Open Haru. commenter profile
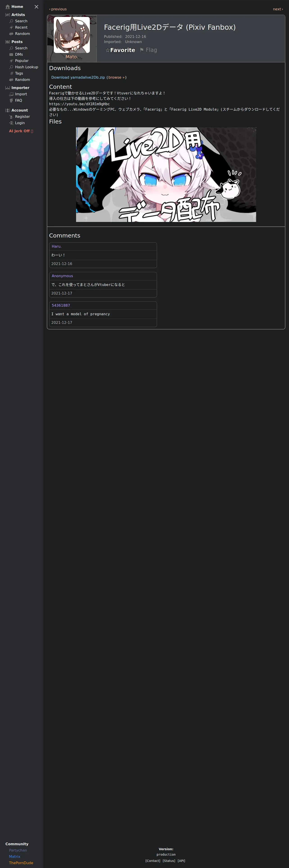289x868 pixels. [56, 247]
